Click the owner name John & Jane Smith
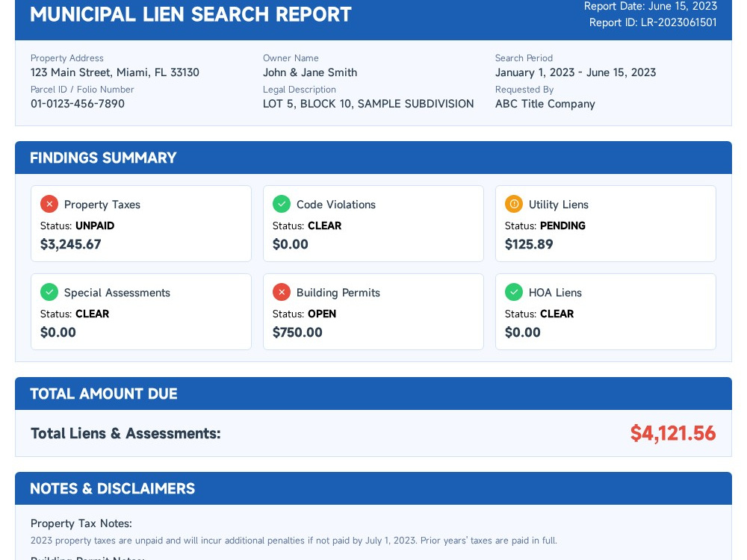The image size is (747, 560). click(x=310, y=72)
